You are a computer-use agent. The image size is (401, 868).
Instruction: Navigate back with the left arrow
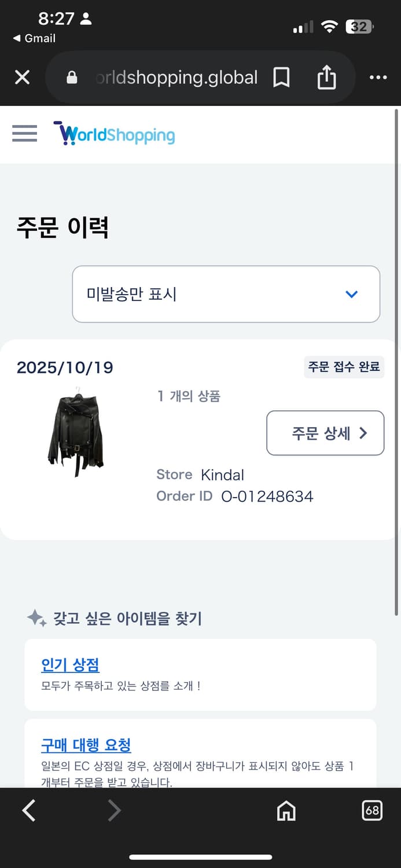coord(28,811)
